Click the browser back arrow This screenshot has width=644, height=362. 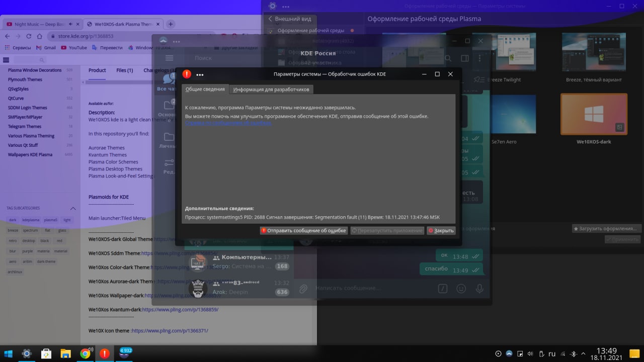click(x=8, y=36)
